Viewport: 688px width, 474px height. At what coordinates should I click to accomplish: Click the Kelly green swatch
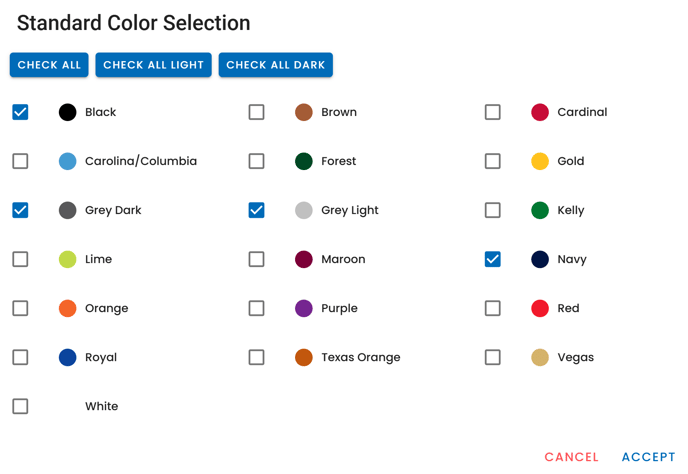[540, 210]
